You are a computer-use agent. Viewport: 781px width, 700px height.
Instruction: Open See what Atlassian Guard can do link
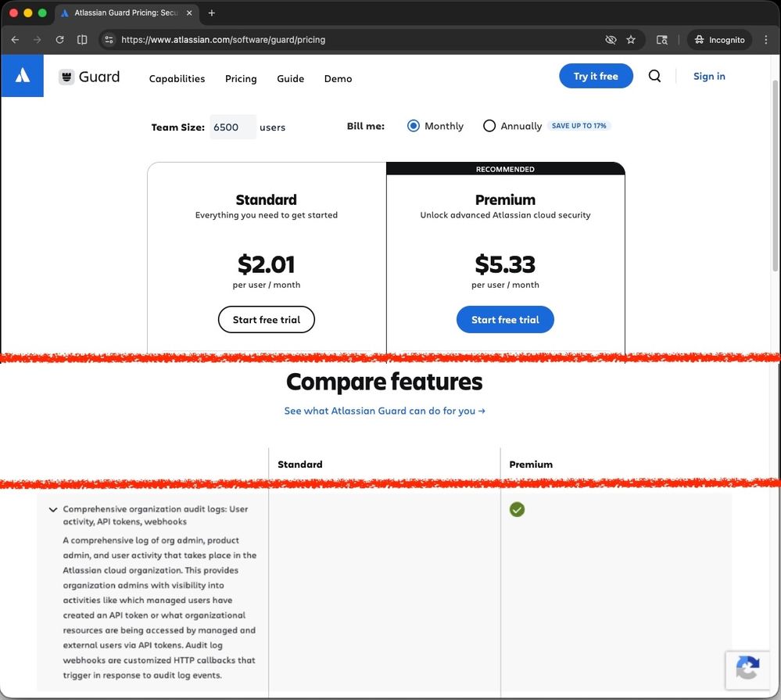(x=385, y=411)
